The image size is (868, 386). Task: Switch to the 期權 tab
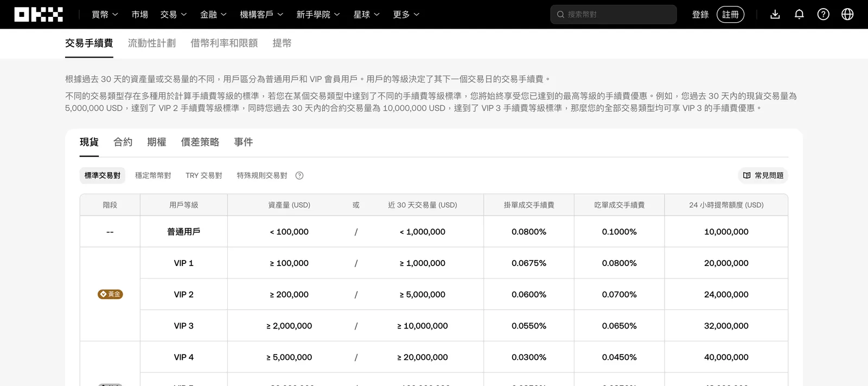click(x=156, y=142)
